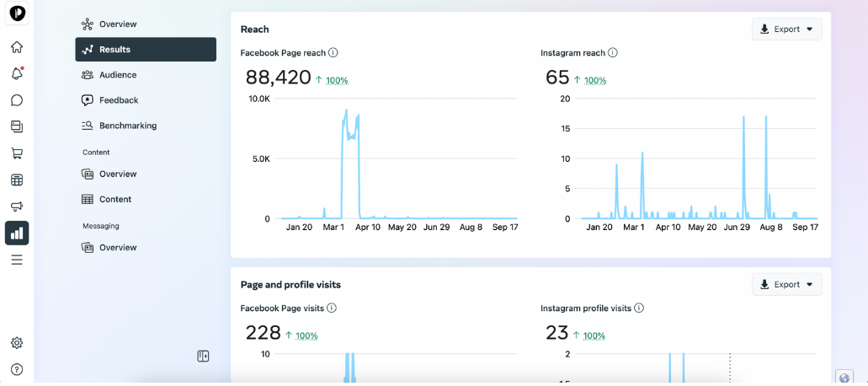Click Instagram reach info icon
Screen dimensions: 868x386
(x=613, y=52)
